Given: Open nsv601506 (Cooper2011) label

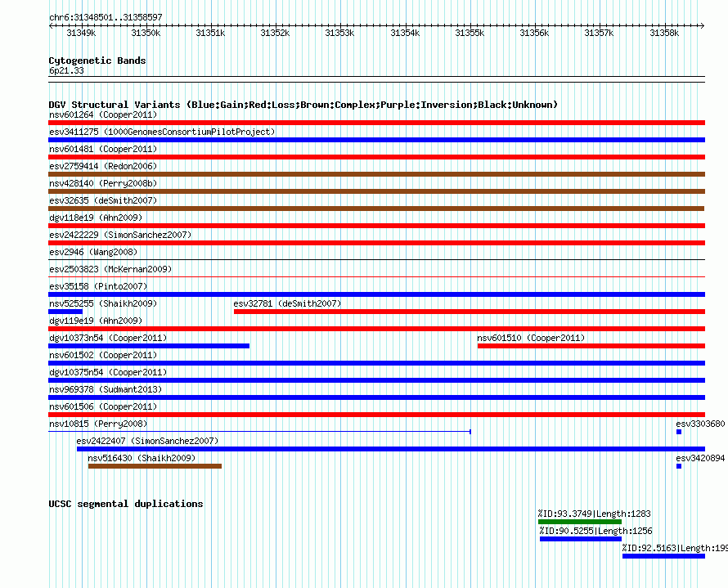Looking at the screenshot, I should [x=103, y=406].
